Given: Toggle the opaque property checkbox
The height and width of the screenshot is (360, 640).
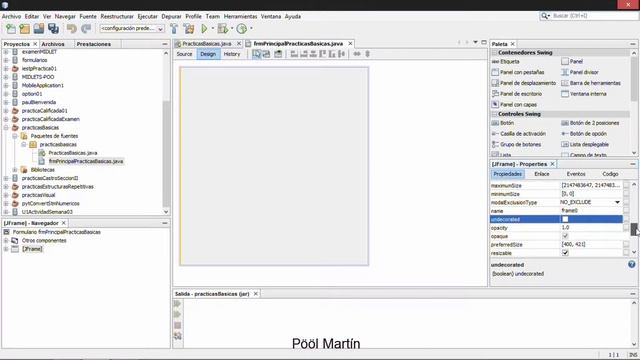Looking at the screenshot, I should tap(565, 236).
